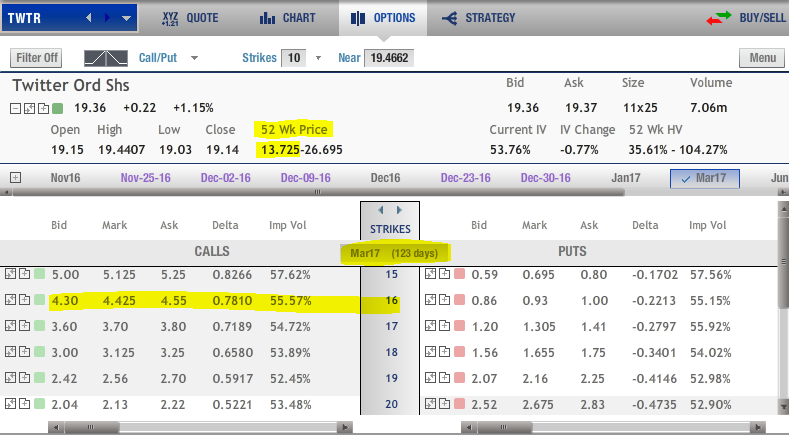
Task: Add the 2.52 bid put with plus icon
Action: point(444,403)
